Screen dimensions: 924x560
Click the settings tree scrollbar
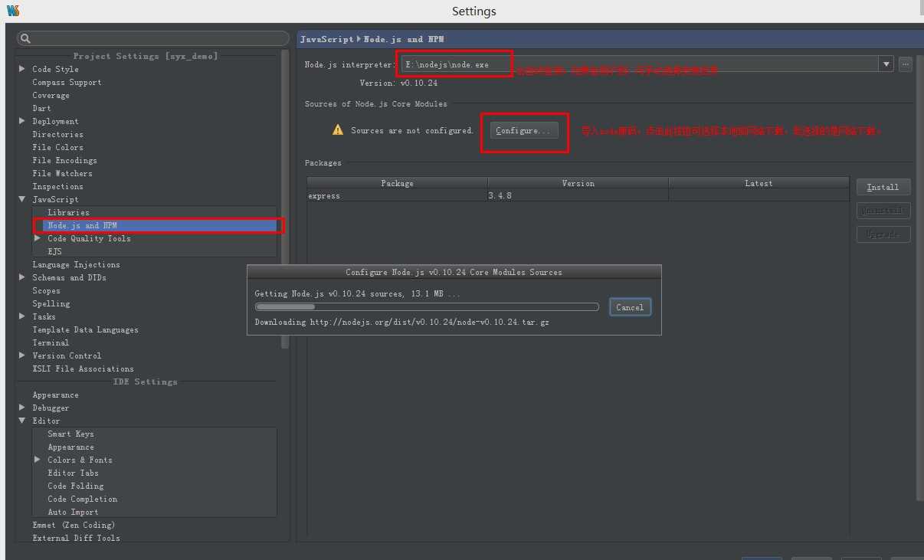(x=285, y=199)
